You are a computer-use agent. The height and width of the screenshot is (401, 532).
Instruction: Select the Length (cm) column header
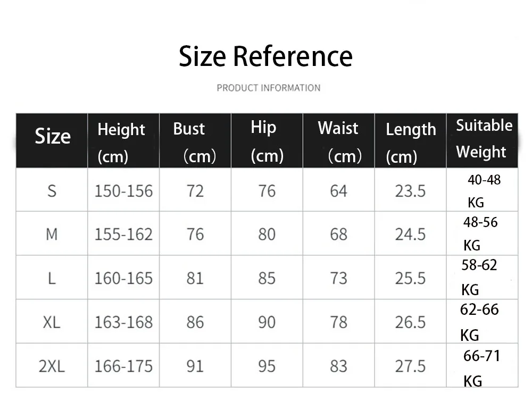410,140
